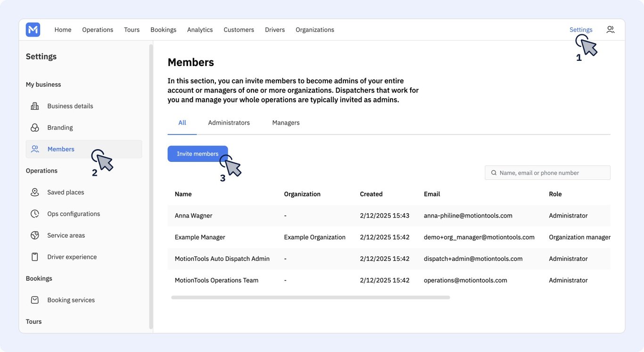This screenshot has width=644, height=352.
Task: Click the Ops configurations clock icon
Action: pyautogui.click(x=35, y=214)
